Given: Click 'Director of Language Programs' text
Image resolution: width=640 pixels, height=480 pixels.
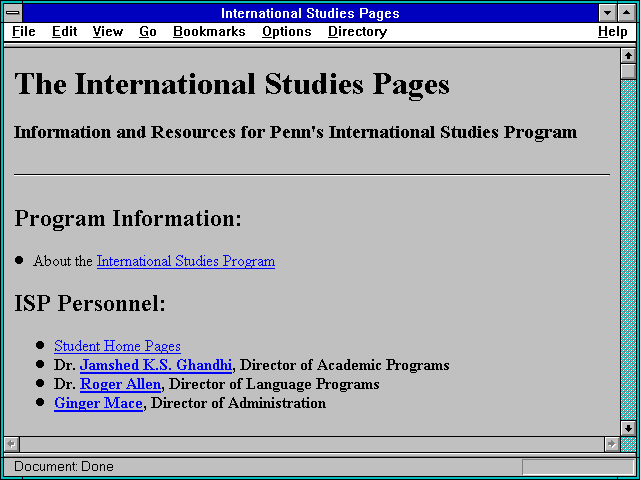Looking at the screenshot, I should coord(274,384).
